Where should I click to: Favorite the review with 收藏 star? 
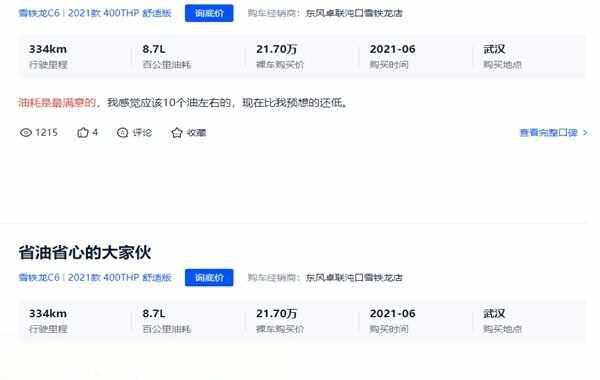176,133
